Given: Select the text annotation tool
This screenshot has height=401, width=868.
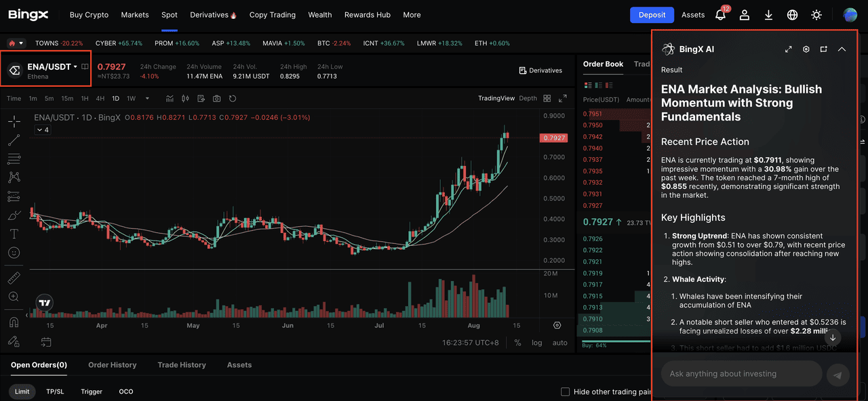Looking at the screenshot, I should [14, 234].
